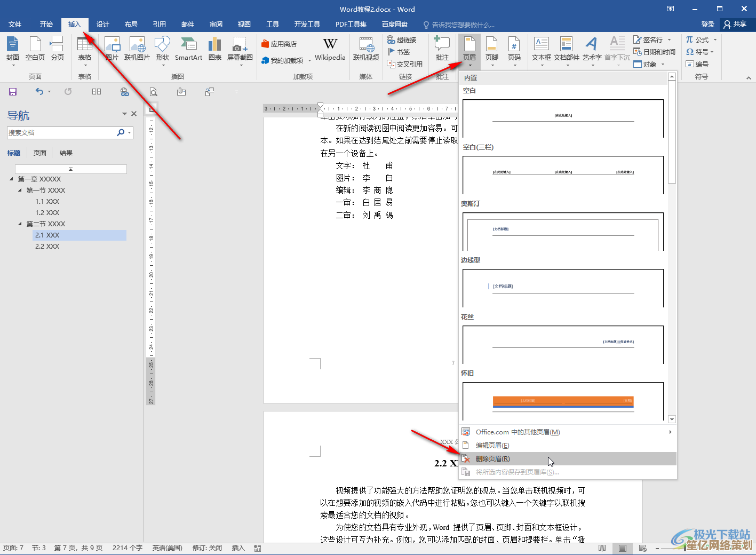Click the save icon in quick toolbar

click(x=13, y=92)
